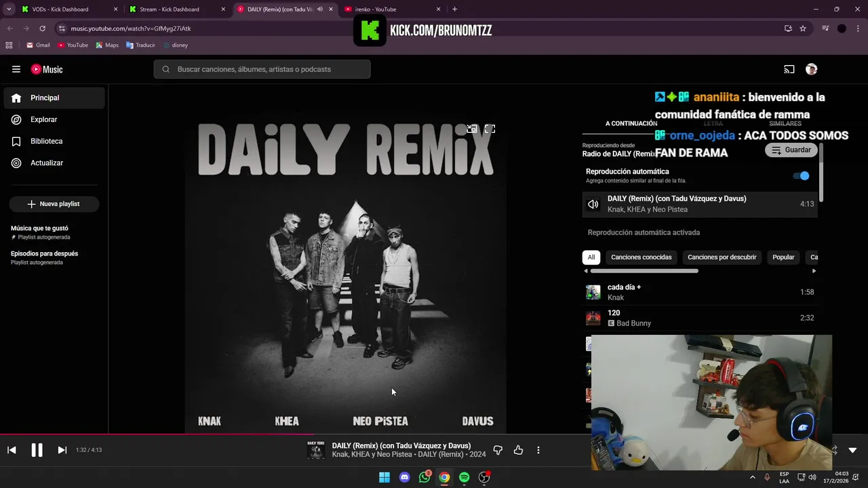Collapse the player page with arrow
The image size is (868, 488).
coord(852,450)
